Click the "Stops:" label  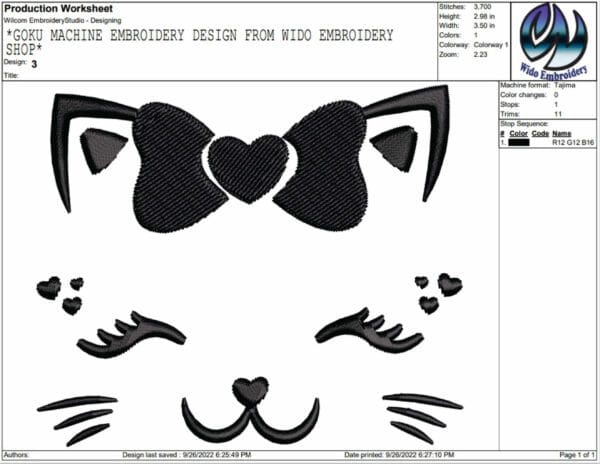tap(510, 104)
